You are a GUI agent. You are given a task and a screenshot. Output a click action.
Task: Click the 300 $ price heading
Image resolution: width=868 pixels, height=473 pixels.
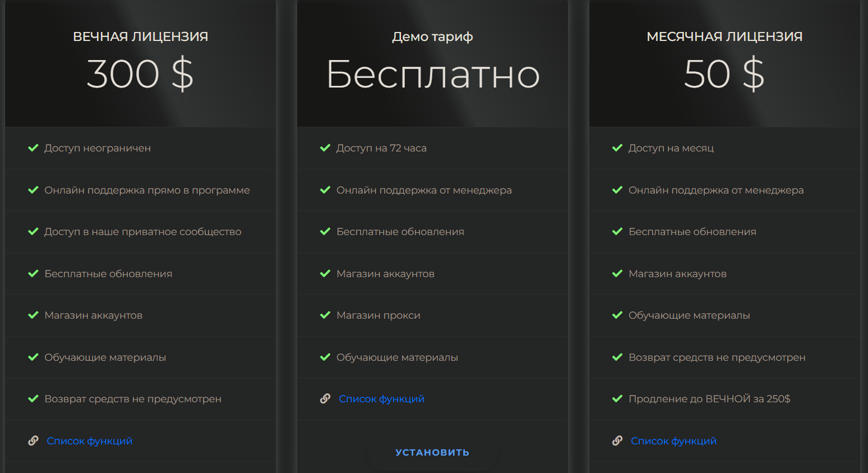coord(140,74)
